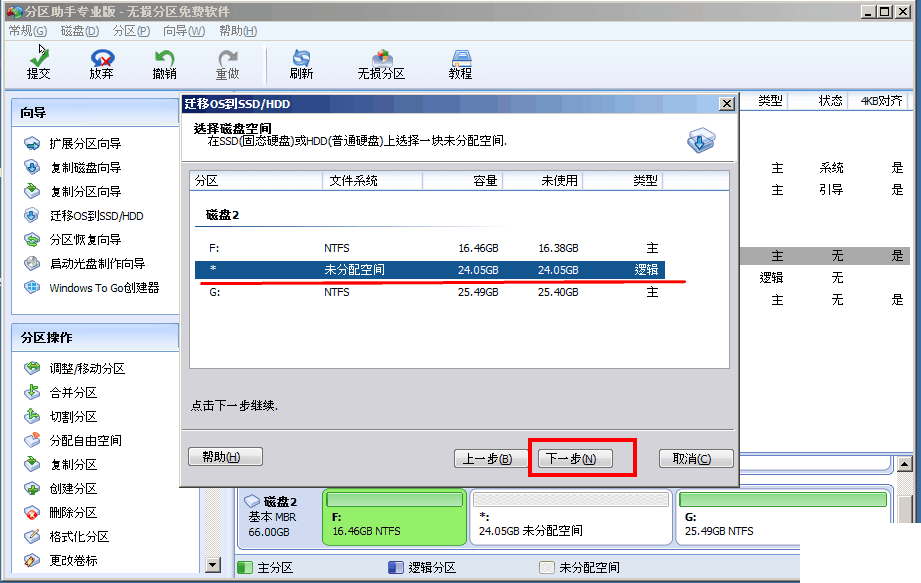Open the 教程 (Tutorial) toolbar icon
Viewport: 921px width, 583px height.
[x=459, y=62]
